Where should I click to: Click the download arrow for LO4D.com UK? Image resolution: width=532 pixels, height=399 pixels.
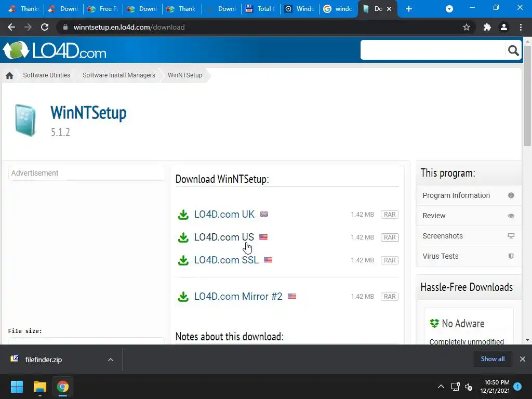coord(183,215)
